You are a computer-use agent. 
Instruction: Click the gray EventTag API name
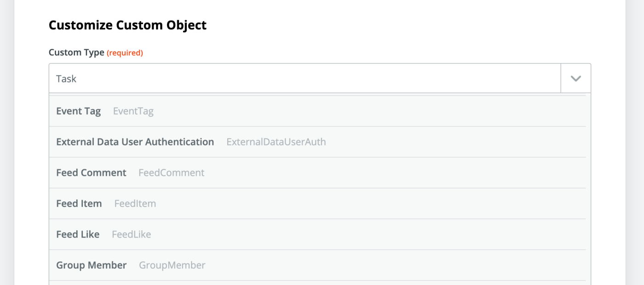tap(133, 111)
